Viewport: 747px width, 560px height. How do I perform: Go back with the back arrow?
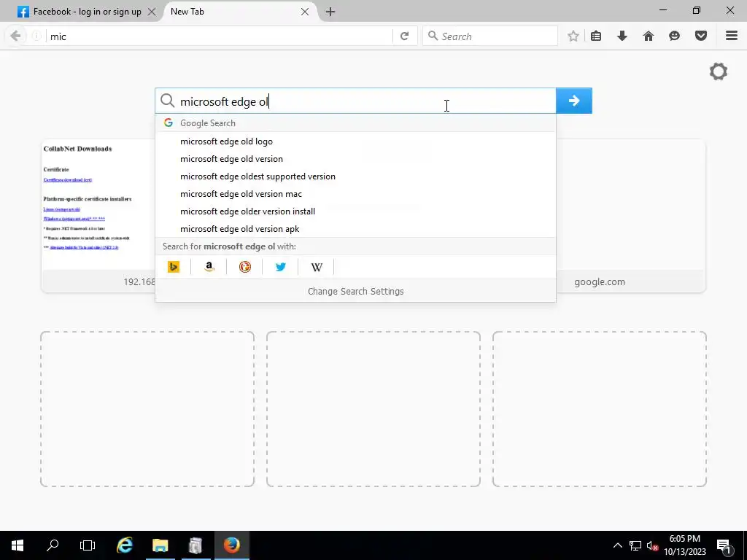tap(15, 36)
